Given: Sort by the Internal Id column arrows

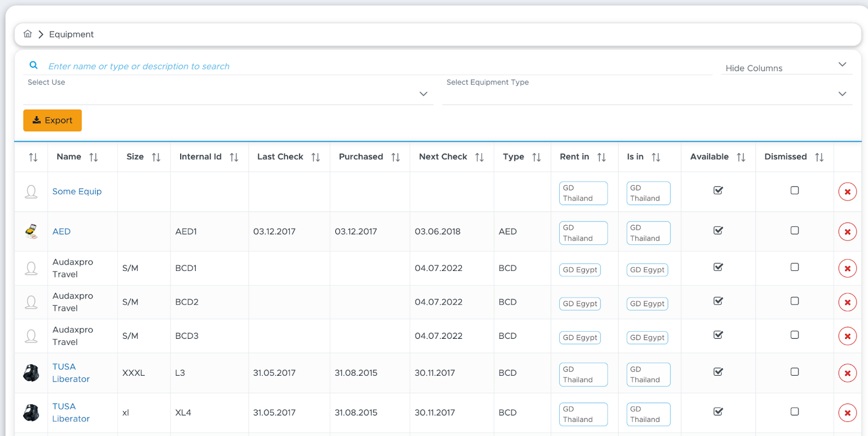Looking at the screenshot, I should click(x=234, y=157).
